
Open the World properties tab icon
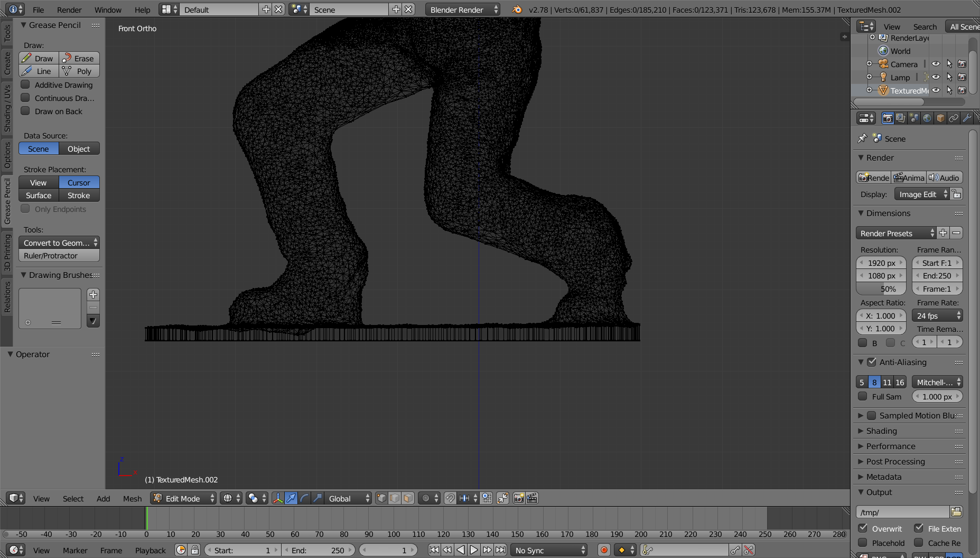[x=927, y=118]
